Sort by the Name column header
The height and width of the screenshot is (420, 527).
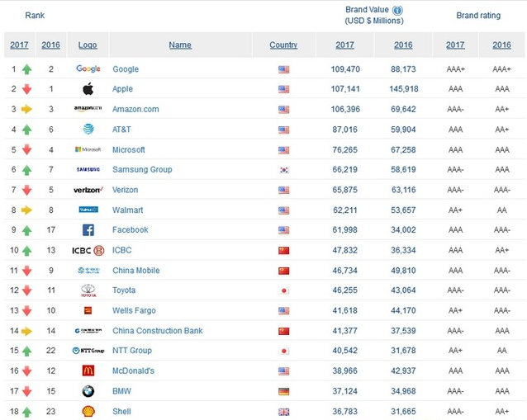coord(180,45)
